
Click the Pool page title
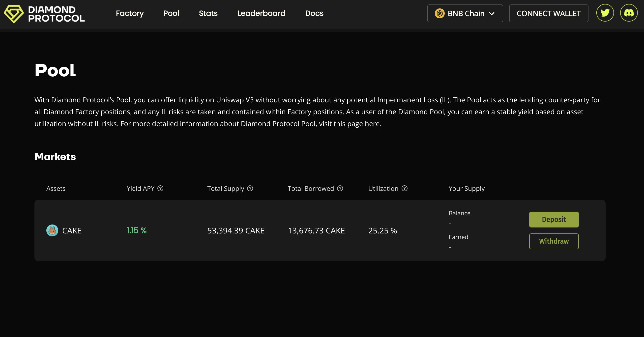55,70
